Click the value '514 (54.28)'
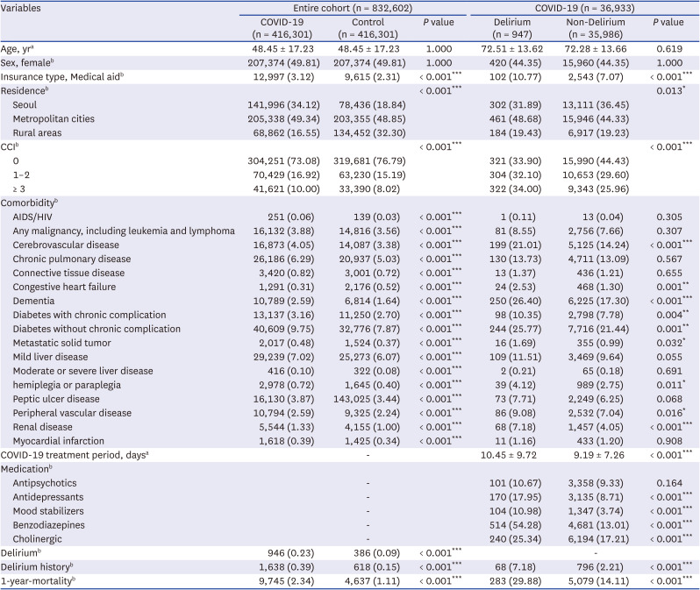 [x=515, y=525]
